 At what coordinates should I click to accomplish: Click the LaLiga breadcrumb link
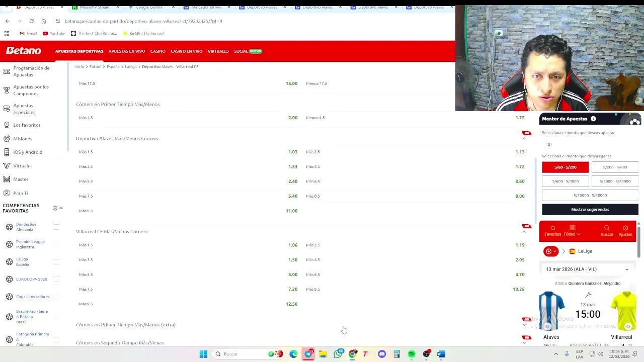point(131,66)
